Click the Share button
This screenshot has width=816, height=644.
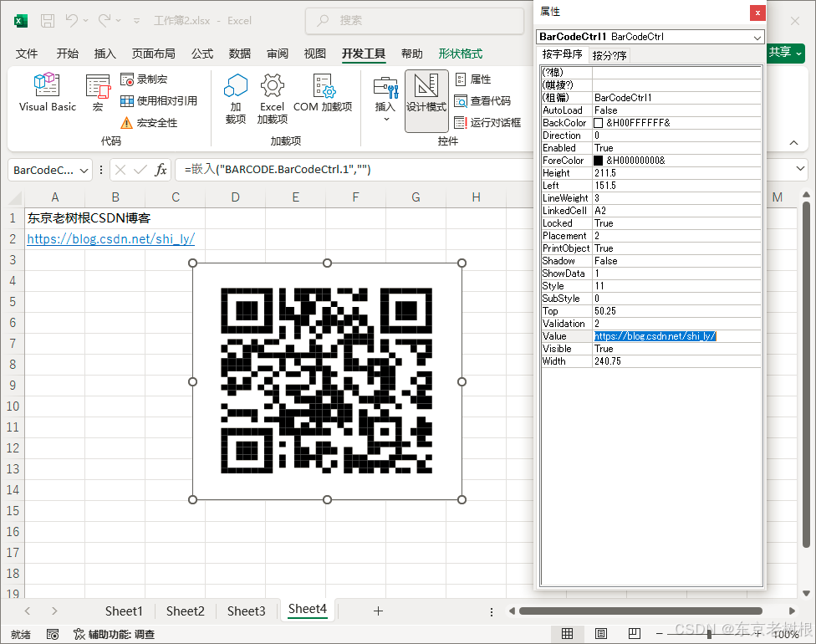pos(786,53)
